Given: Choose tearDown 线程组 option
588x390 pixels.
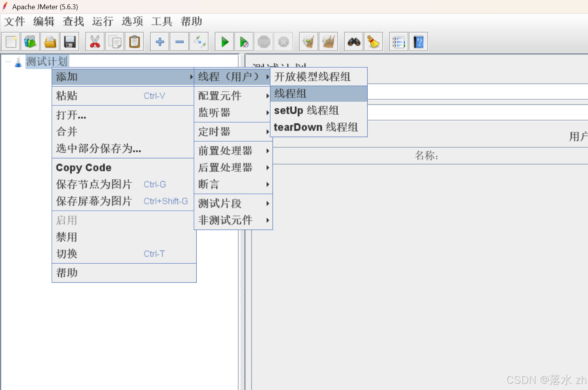Looking at the screenshot, I should click(x=319, y=127).
